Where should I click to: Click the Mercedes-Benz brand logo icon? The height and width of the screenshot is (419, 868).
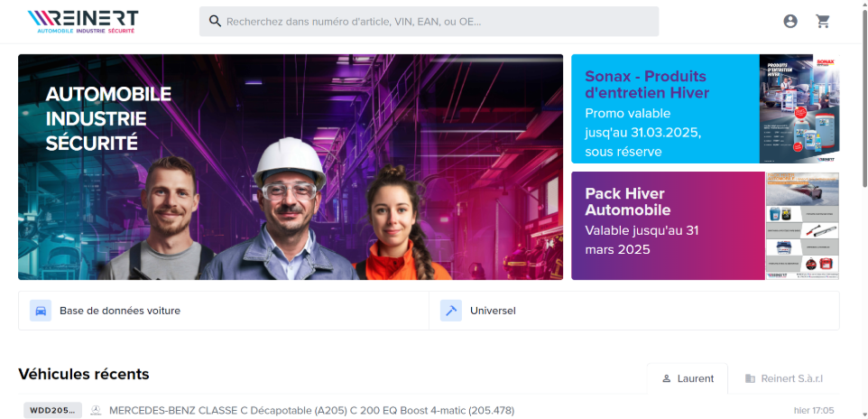(x=96, y=411)
